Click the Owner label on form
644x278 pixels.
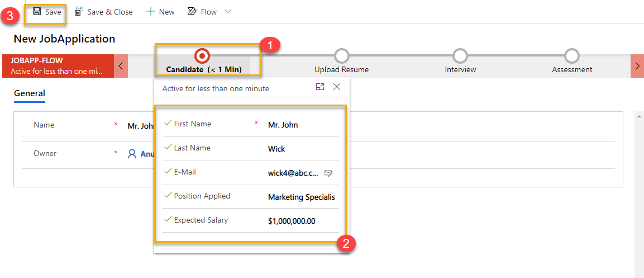[x=45, y=153]
